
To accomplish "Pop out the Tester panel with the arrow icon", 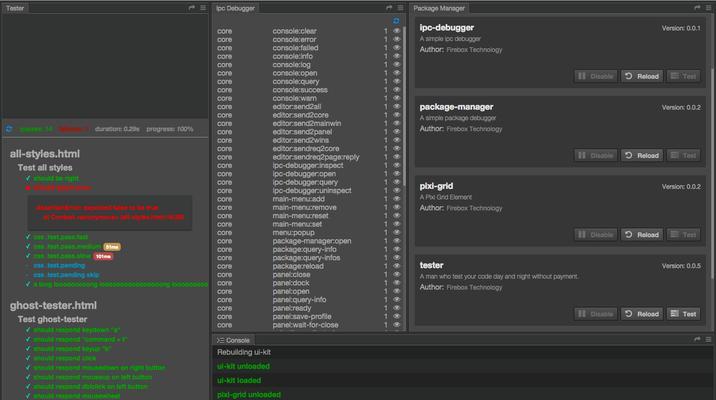I will pos(191,8).
